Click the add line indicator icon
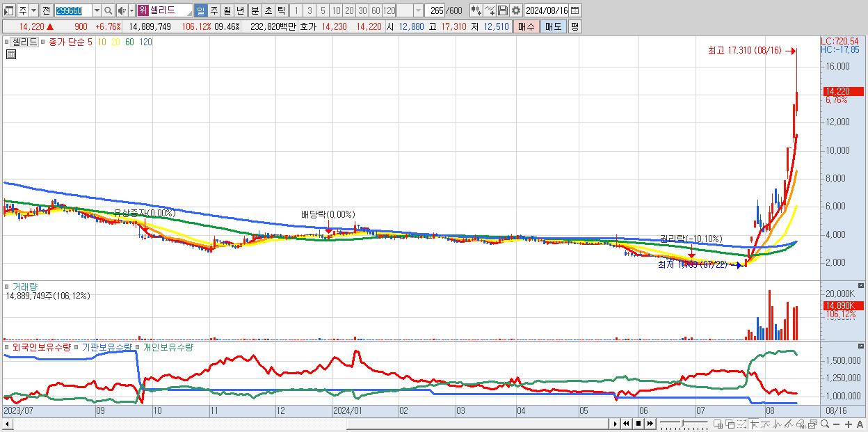The height and width of the screenshot is (432, 868). click(490, 10)
